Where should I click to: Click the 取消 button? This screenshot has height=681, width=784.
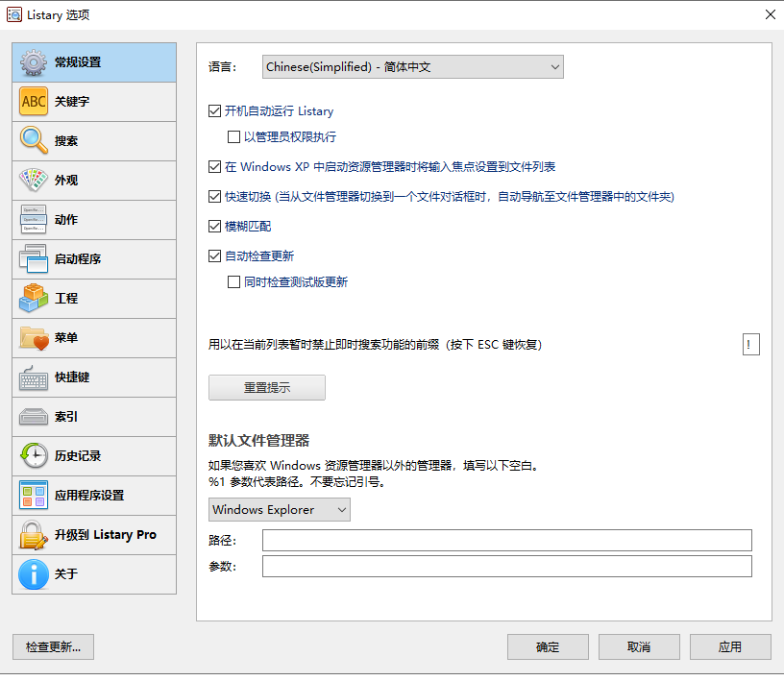pos(639,647)
